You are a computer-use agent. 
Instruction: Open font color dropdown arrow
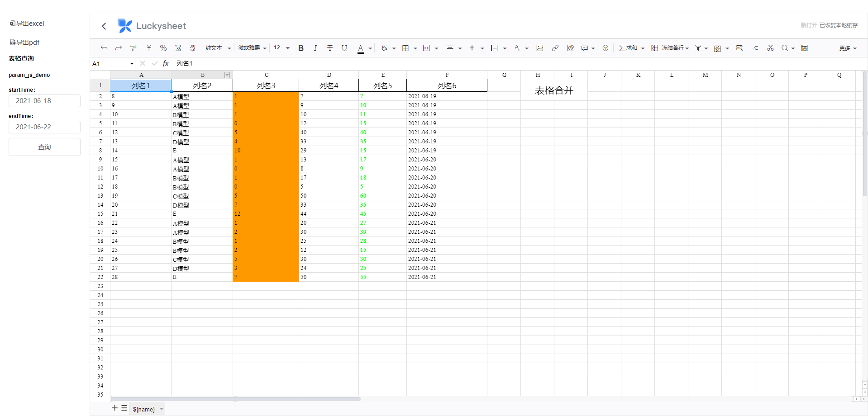[x=370, y=48]
